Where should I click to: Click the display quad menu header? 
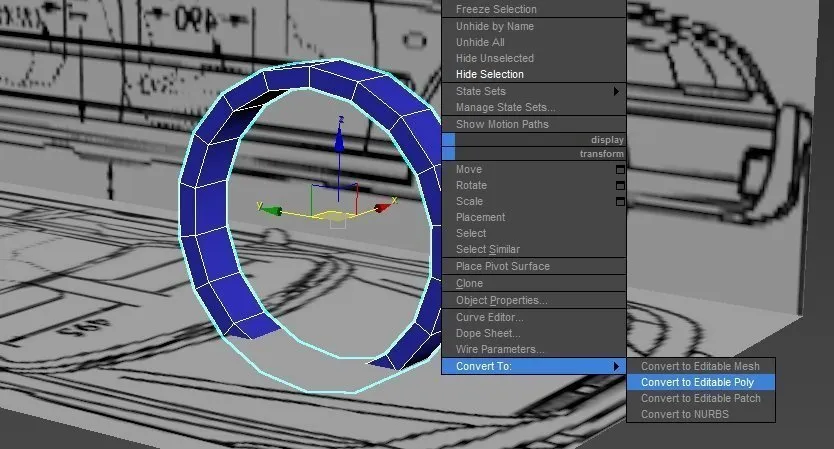coord(540,140)
